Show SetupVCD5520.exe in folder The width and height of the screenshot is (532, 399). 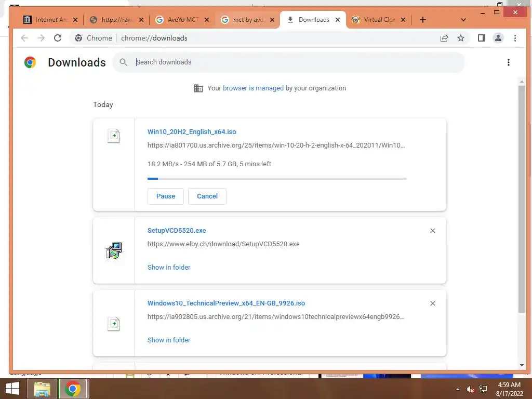[169, 268]
